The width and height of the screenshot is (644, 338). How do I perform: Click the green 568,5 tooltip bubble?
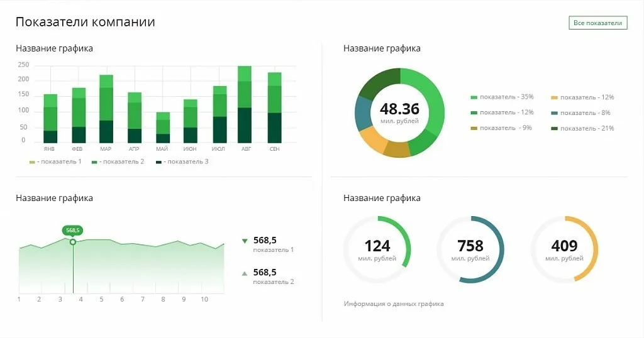73,231
